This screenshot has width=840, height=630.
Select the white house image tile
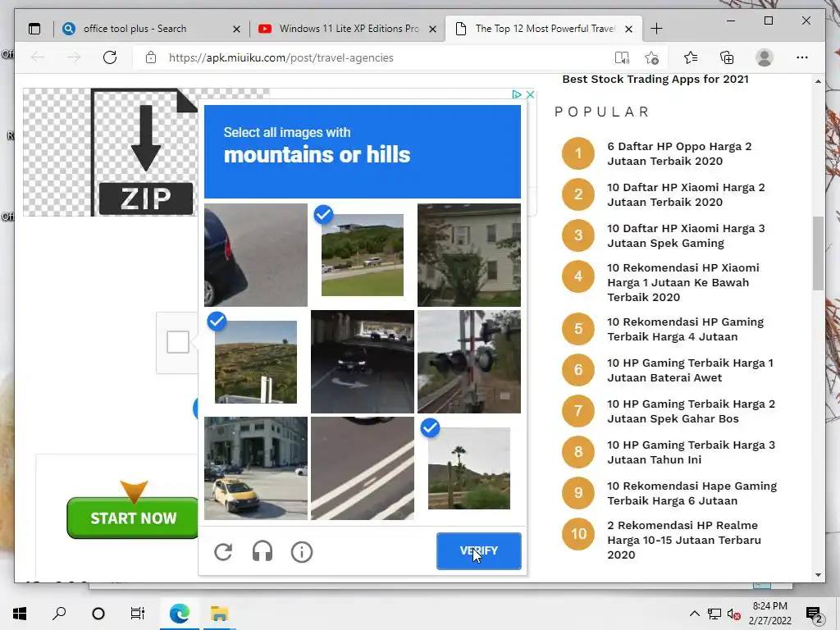click(468, 255)
